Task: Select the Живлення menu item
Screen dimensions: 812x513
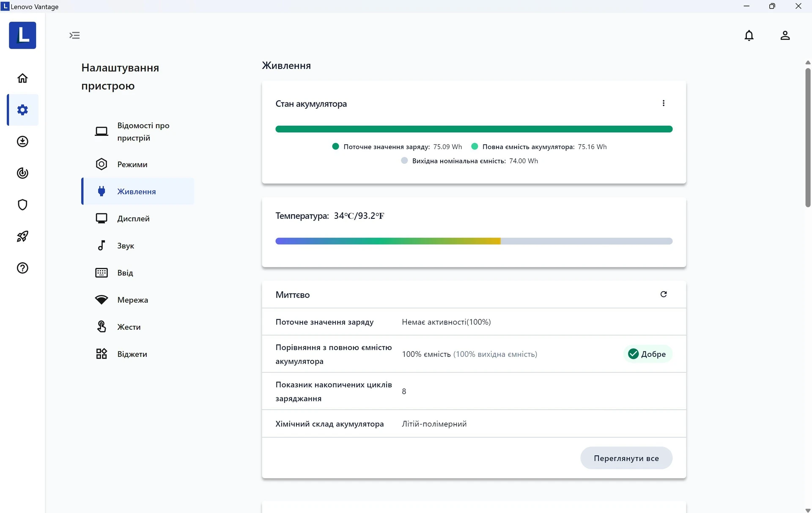Action: [138, 191]
